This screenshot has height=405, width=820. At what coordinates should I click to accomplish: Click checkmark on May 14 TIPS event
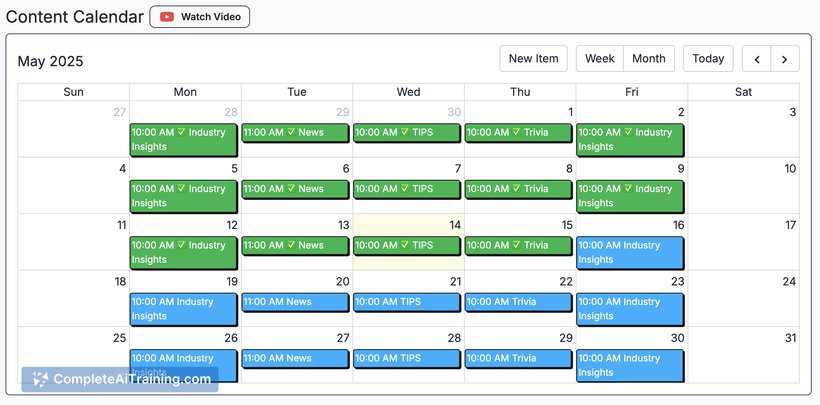405,244
